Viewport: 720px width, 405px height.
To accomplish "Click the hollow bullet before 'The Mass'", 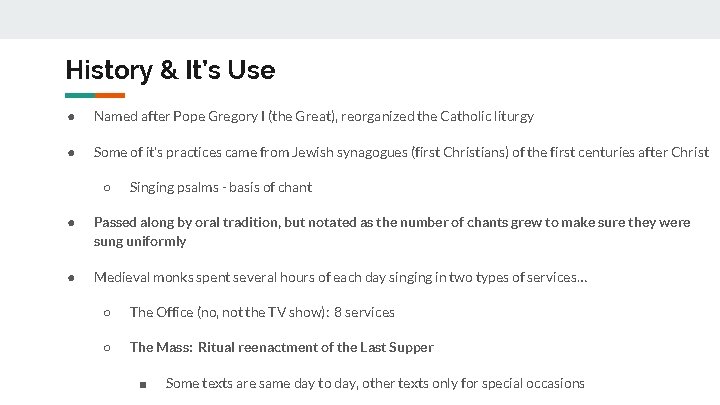I will 107,347.
